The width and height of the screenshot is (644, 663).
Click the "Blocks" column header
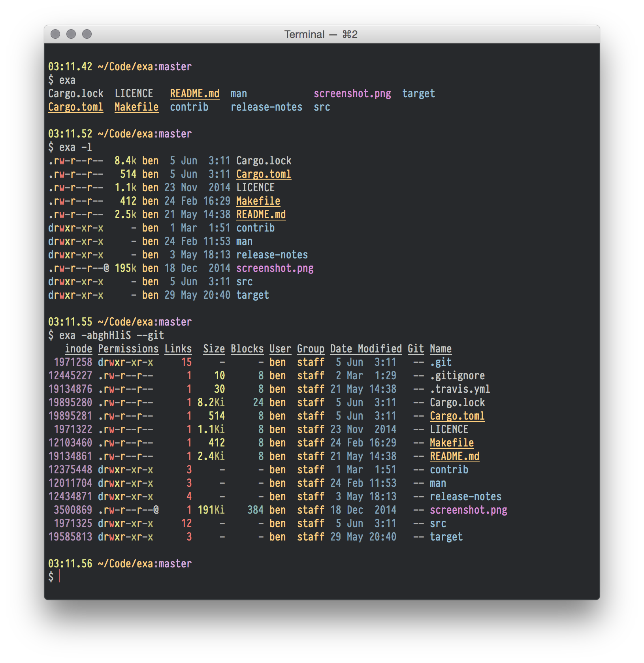pyautogui.click(x=247, y=349)
